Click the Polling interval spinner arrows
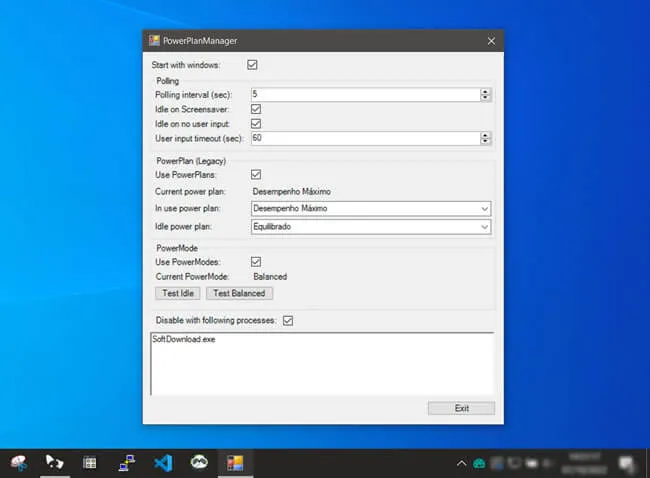The image size is (650, 478). [485, 95]
